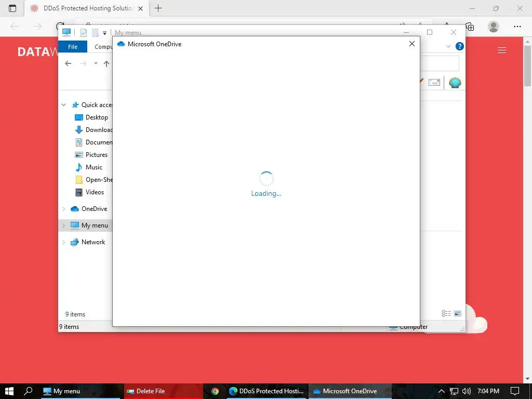The image size is (532, 399).
Task: Click New folder icon in Quick Access Toolbar
Action: point(96,33)
